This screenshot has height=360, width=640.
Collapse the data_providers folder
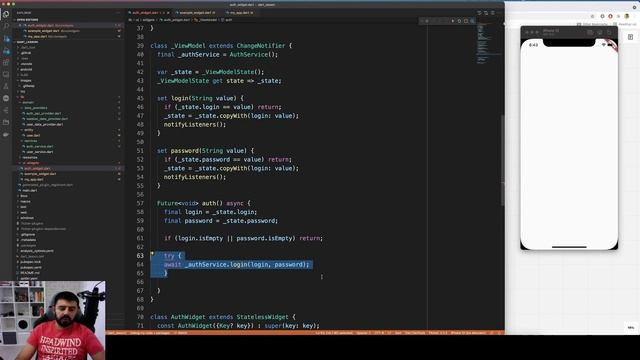[x=36, y=108]
